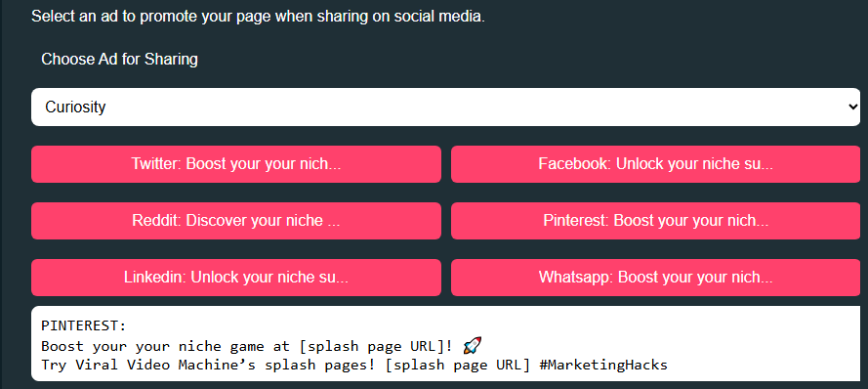This screenshot has width=868, height=389.
Task: Select the Twitter ad button
Action: click(236, 164)
